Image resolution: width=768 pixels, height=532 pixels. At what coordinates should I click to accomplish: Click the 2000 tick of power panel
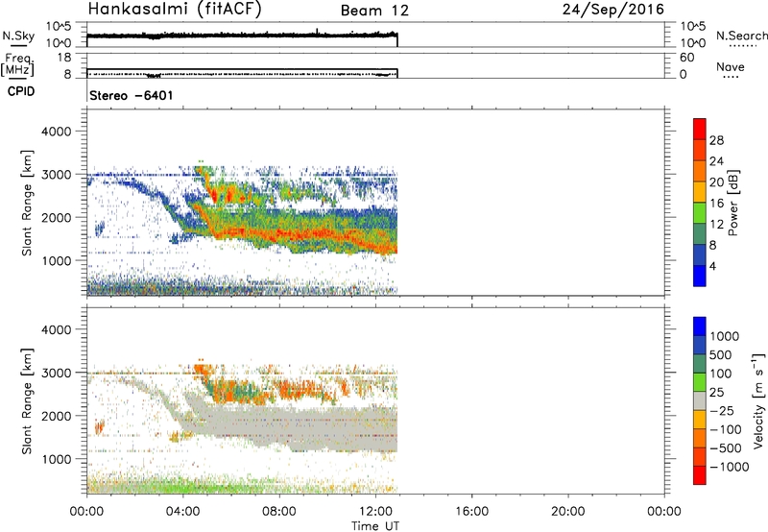click(x=57, y=217)
